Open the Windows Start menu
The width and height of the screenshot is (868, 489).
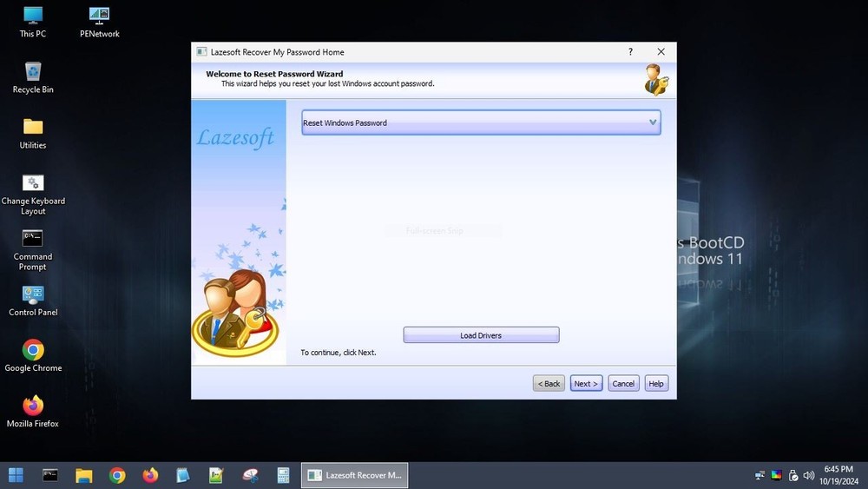16,475
